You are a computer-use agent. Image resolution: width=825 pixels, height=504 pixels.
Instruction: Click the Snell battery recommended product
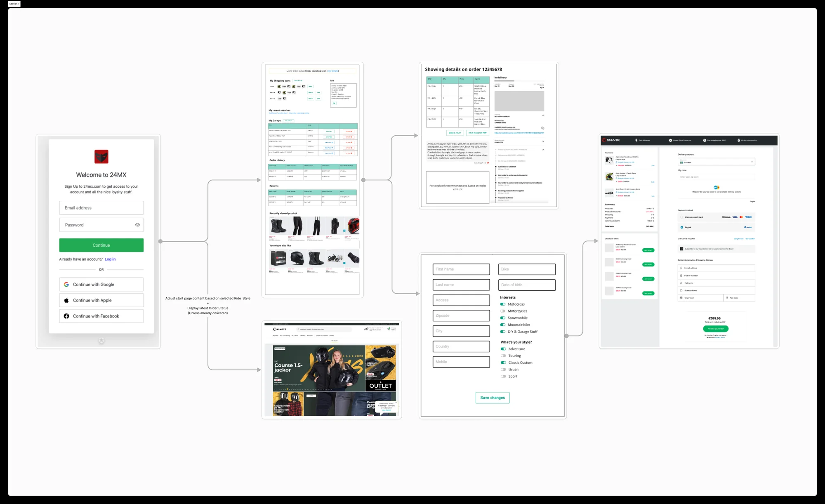pyautogui.click(x=278, y=258)
